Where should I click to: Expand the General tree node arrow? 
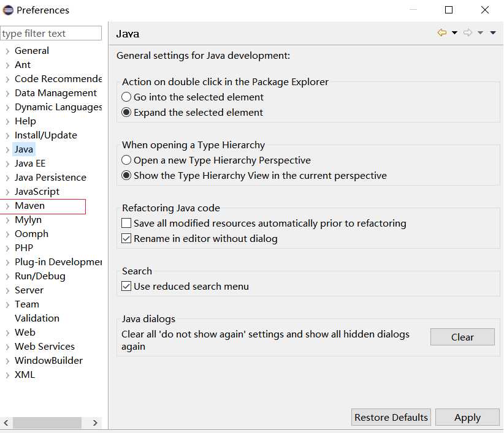[7, 51]
